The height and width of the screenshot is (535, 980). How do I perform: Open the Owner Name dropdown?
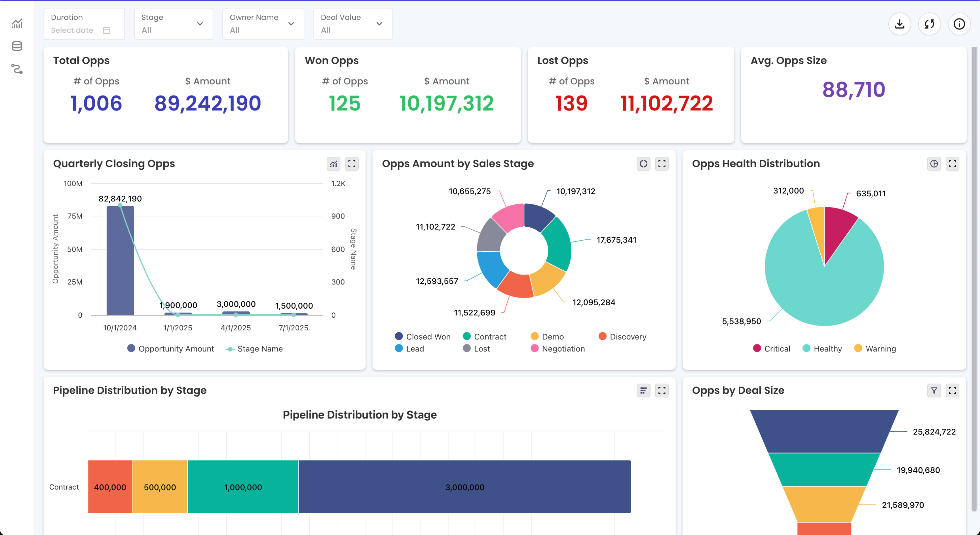tap(263, 24)
